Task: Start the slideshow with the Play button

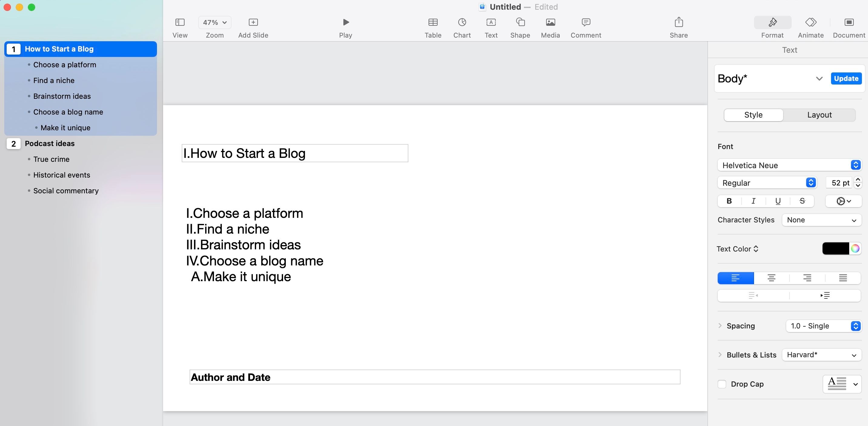Action: point(346,22)
